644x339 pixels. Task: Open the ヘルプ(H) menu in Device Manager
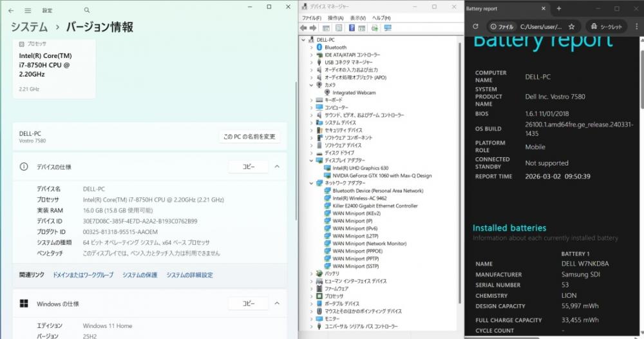tap(381, 18)
